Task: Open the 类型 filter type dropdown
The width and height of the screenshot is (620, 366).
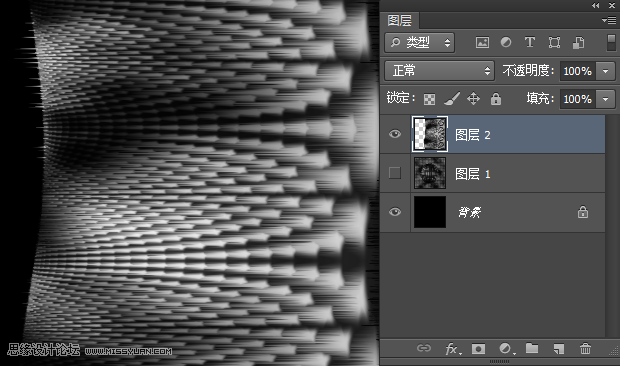Action: (420, 42)
